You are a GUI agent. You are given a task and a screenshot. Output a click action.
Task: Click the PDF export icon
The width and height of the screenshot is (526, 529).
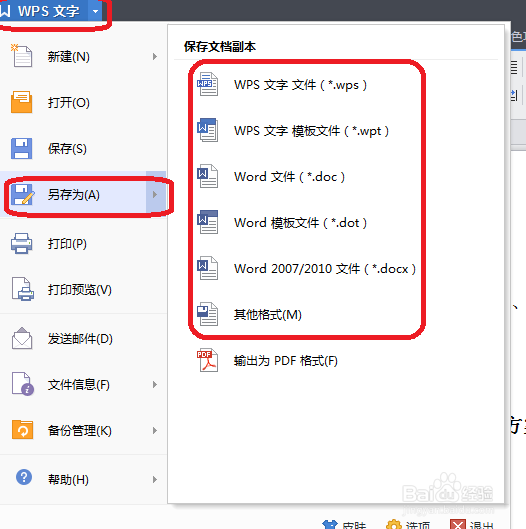(207, 360)
